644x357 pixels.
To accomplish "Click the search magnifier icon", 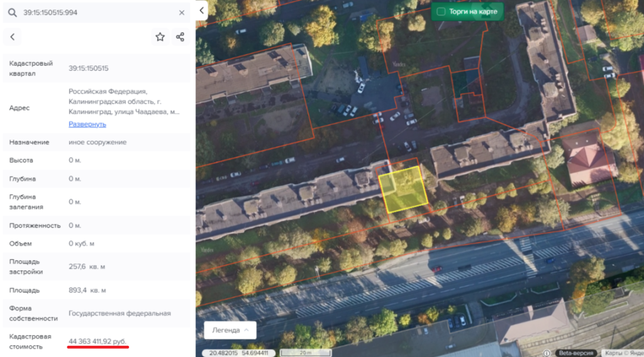I will tap(13, 13).
